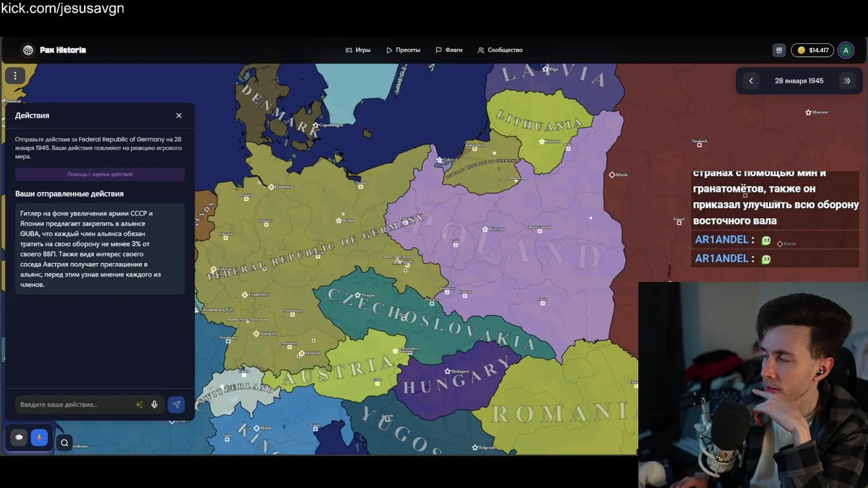Toggle the lightning actions panel button

click(39, 437)
